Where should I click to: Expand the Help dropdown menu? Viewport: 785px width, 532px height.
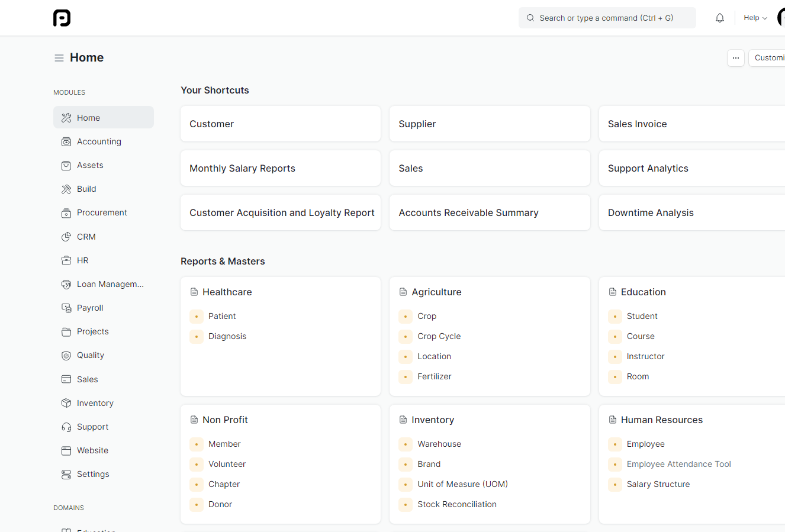(x=755, y=18)
